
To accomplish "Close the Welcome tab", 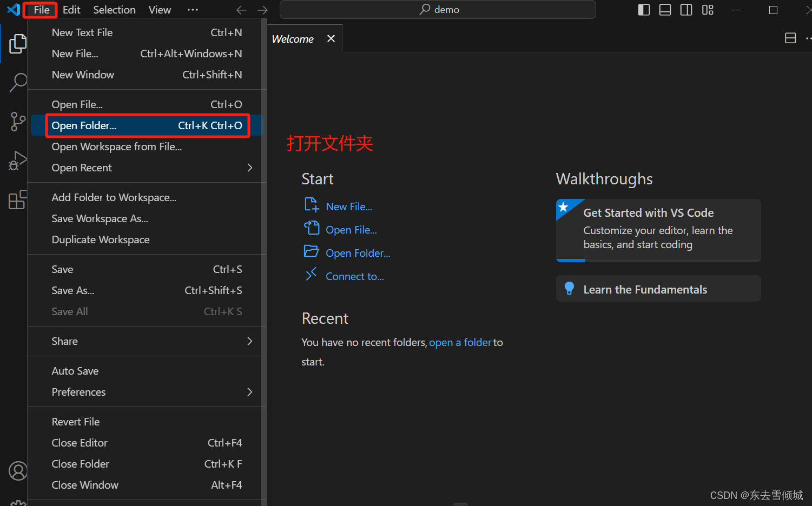I will click(x=331, y=38).
